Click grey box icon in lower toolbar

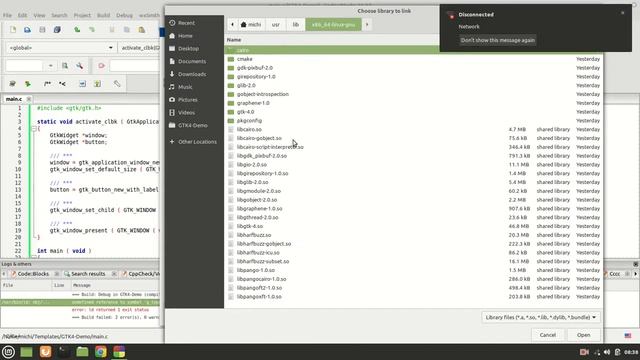coord(12,84)
